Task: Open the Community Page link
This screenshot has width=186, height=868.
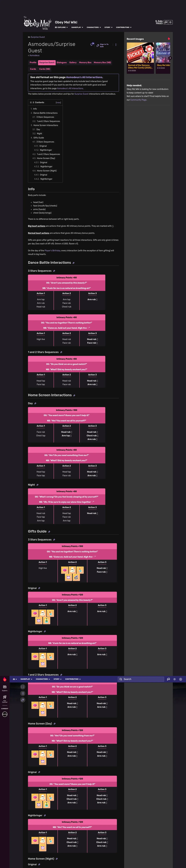Action: click(x=138, y=100)
